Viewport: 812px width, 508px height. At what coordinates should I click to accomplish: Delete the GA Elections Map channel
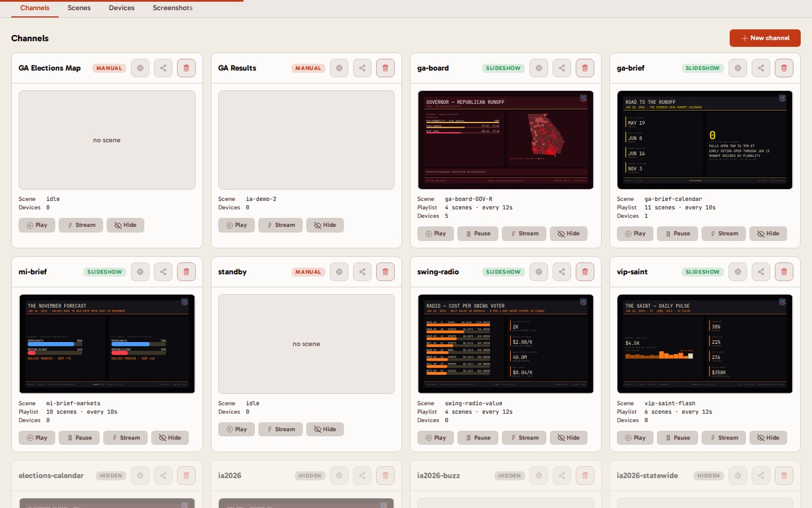click(x=187, y=68)
